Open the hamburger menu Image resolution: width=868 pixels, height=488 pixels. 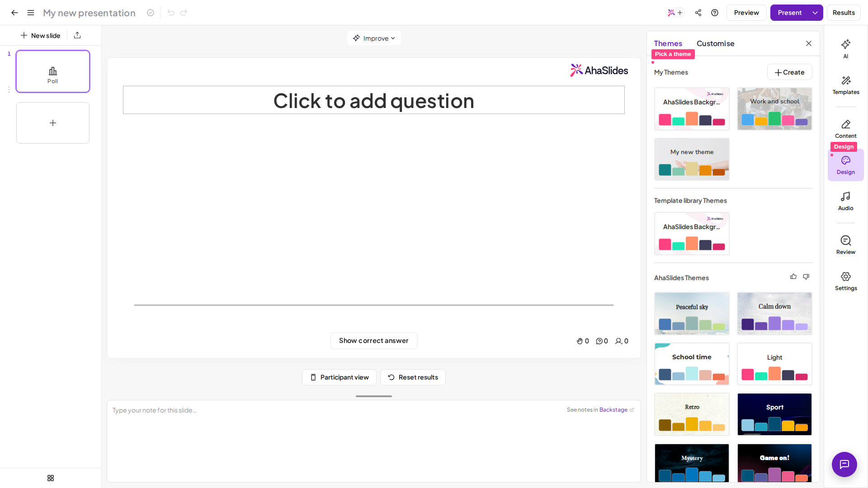point(31,13)
